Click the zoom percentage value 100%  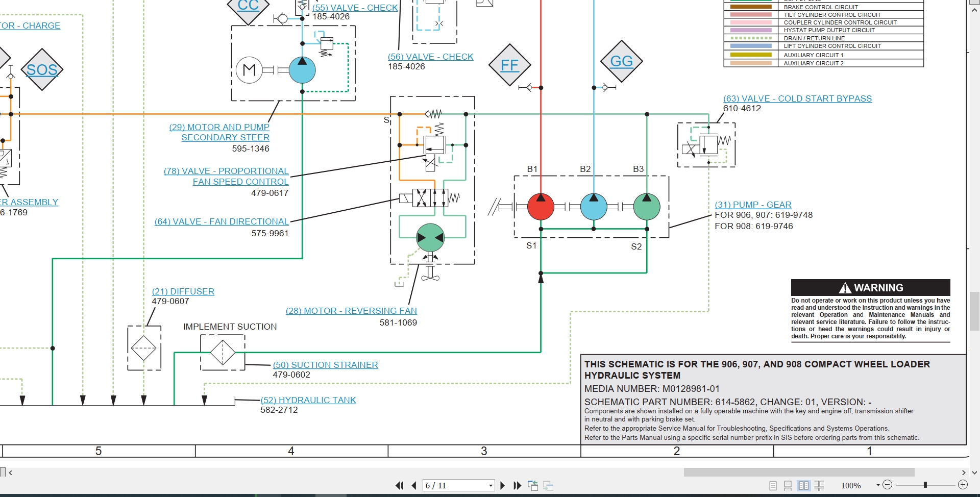pos(851,486)
